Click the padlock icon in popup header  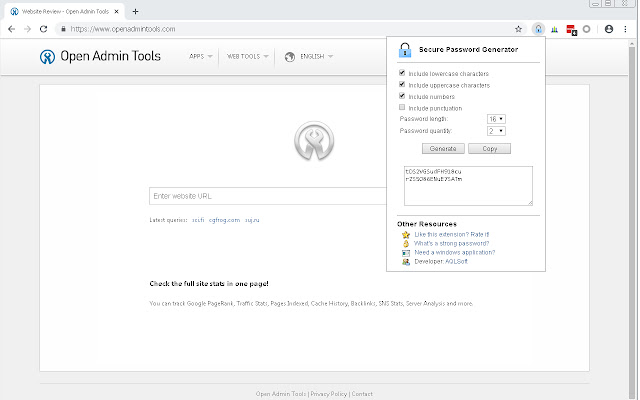tap(405, 50)
